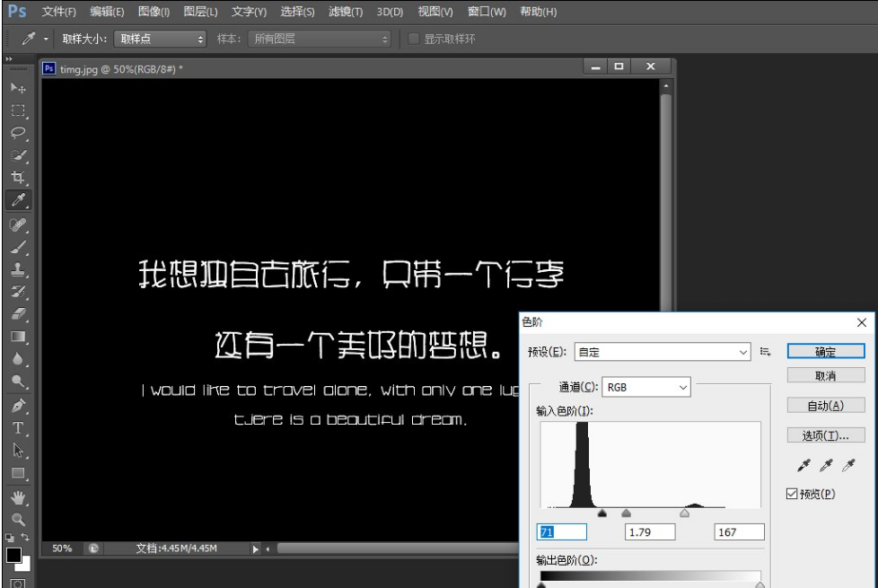This screenshot has width=878, height=588.
Task: Select the Crop tool
Action: pyautogui.click(x=18, y=178)
